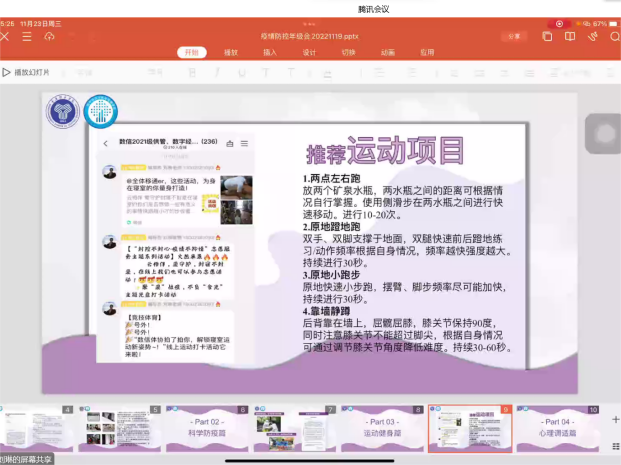The width and height of the screenshot is (621, 465).
Task: Open the hamburger menu in the header
Action: point(27,36)
